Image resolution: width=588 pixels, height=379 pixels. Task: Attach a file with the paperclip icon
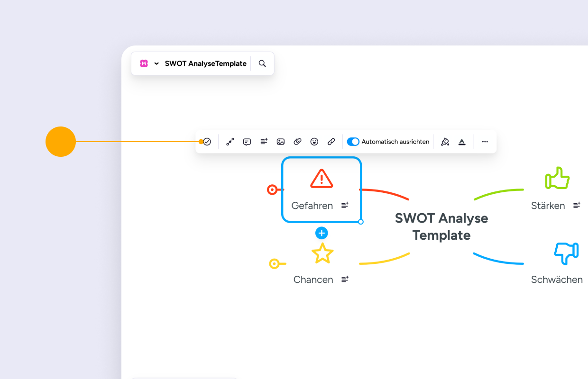point(298,142)
